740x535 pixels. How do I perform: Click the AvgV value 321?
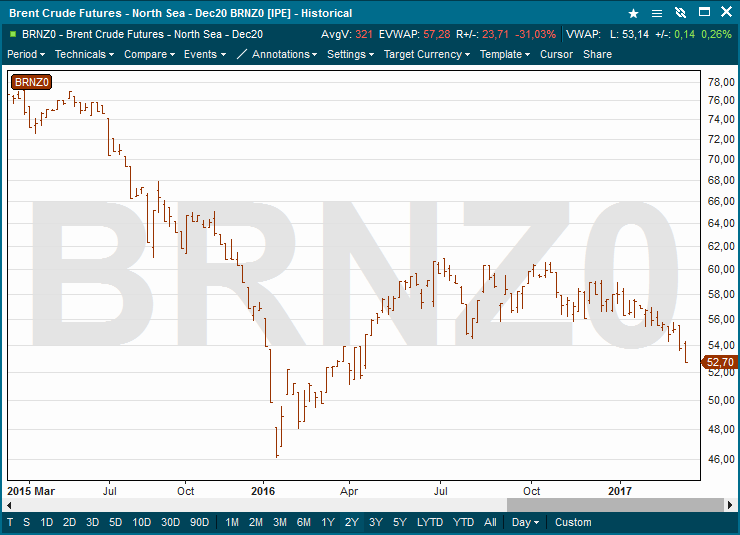click(364, 34)
